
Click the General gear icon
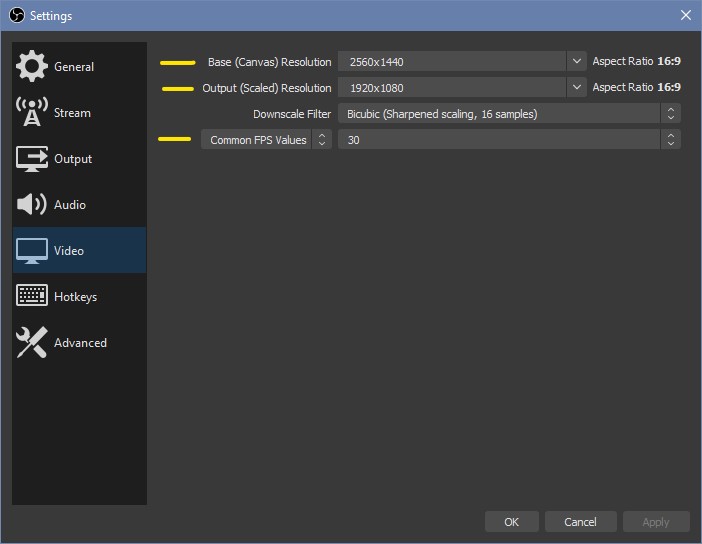31,66
